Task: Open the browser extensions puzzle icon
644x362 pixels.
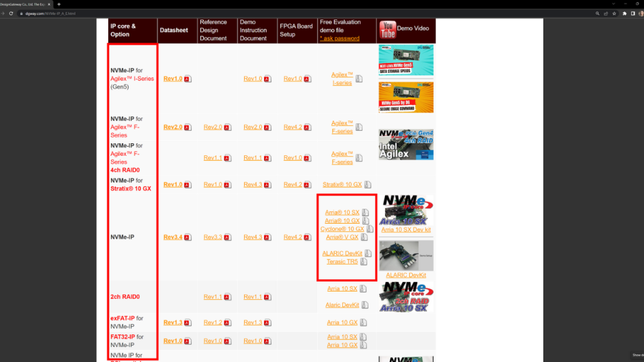Action: point(625,14)
